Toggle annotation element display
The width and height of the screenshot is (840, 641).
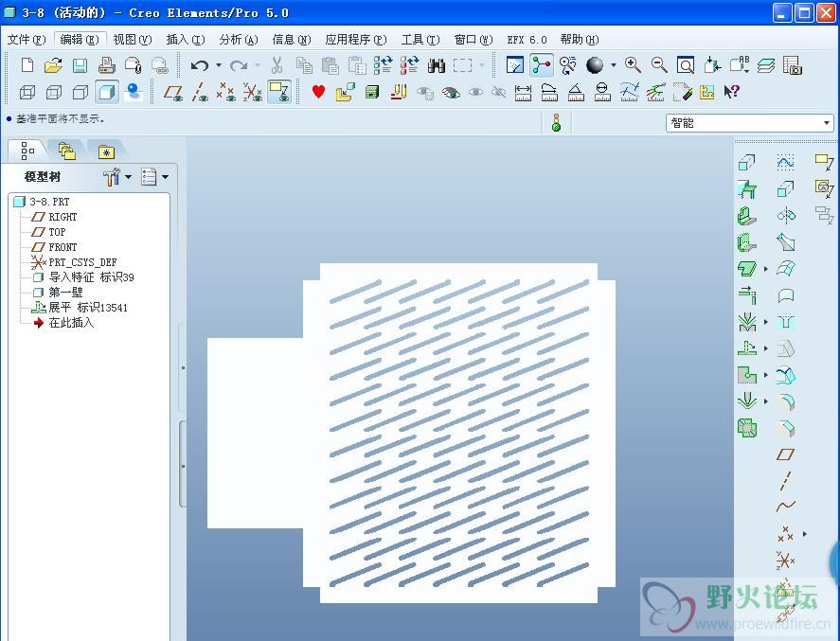click(x=279, y=92)
